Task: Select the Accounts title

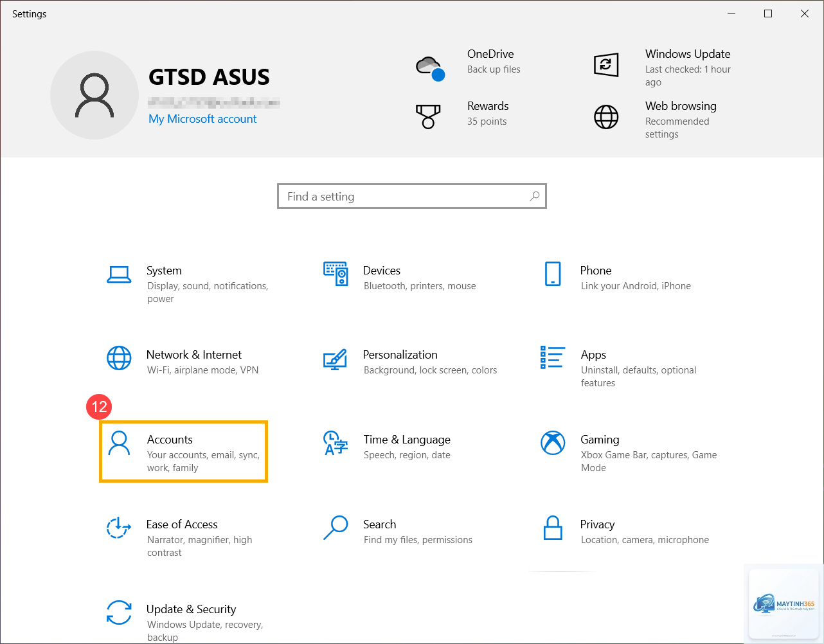Action: coord(170,440)
